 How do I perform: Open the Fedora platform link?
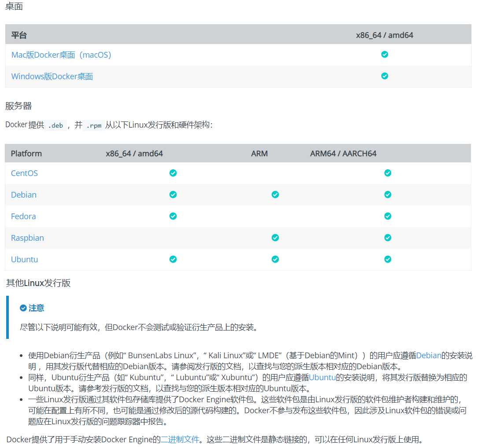[23, 217]
